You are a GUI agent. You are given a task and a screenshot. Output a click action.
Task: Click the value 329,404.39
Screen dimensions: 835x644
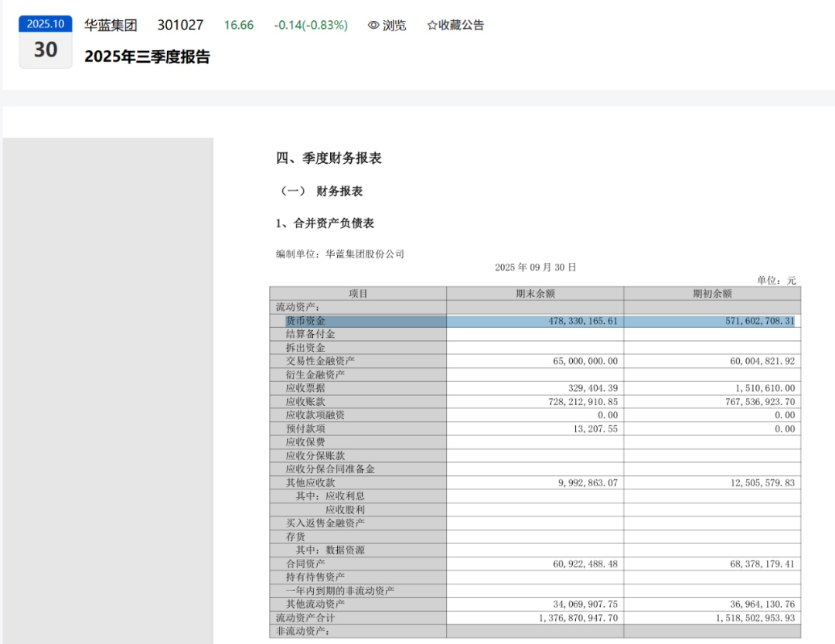593,388
